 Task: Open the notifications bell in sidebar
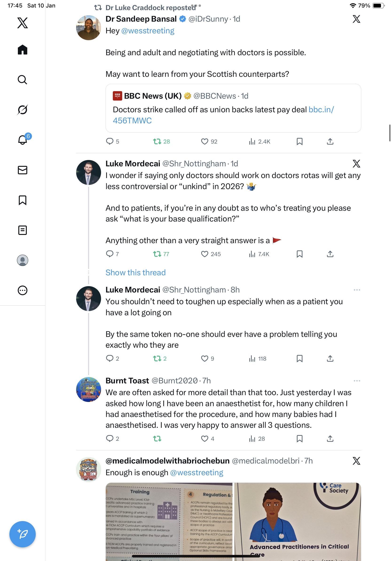(23, 140)
